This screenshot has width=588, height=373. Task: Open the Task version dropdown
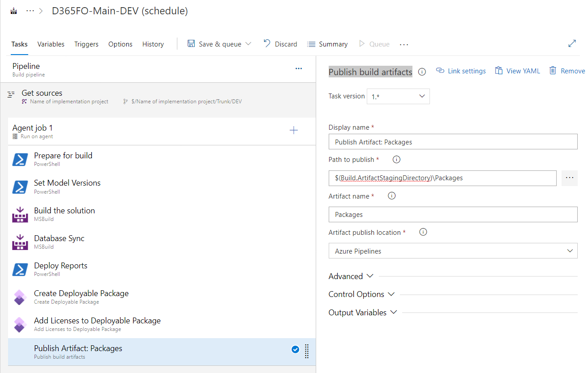[398, 96]
